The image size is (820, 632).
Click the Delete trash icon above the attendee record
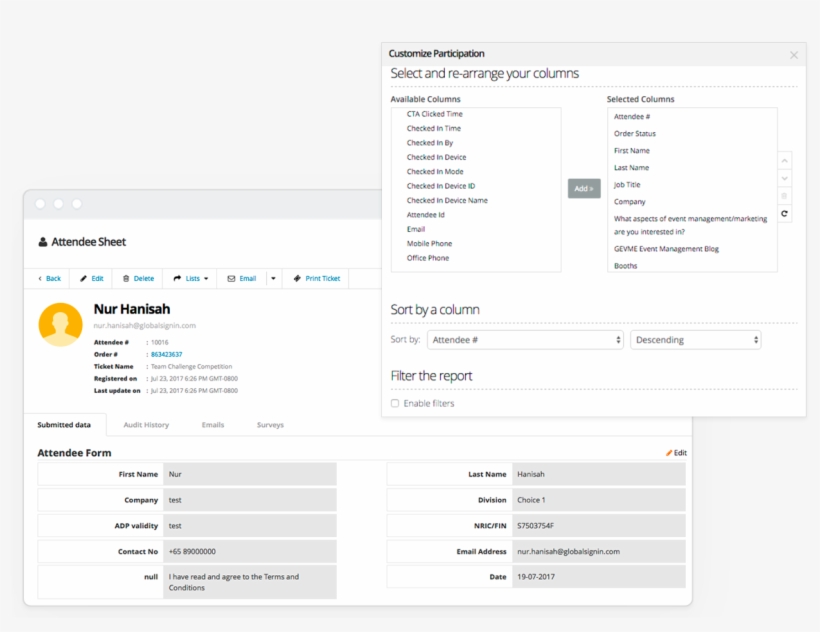click(x=127, y=278)
